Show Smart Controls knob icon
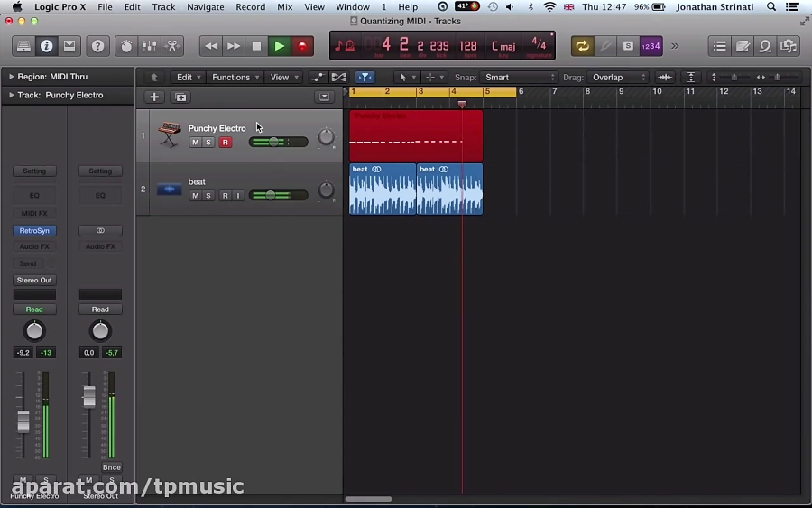 [x=125, y=46]
